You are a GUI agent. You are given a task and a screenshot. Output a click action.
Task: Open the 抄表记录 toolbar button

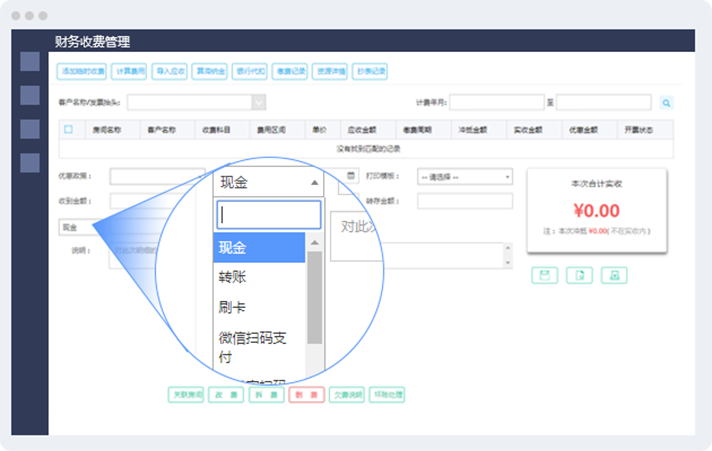click(370, 71)
